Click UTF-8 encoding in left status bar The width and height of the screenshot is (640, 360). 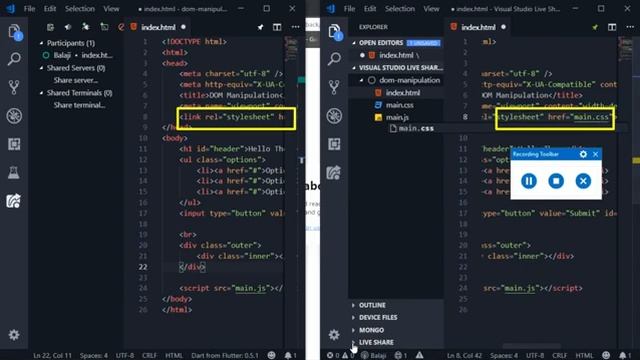[125, 356]
